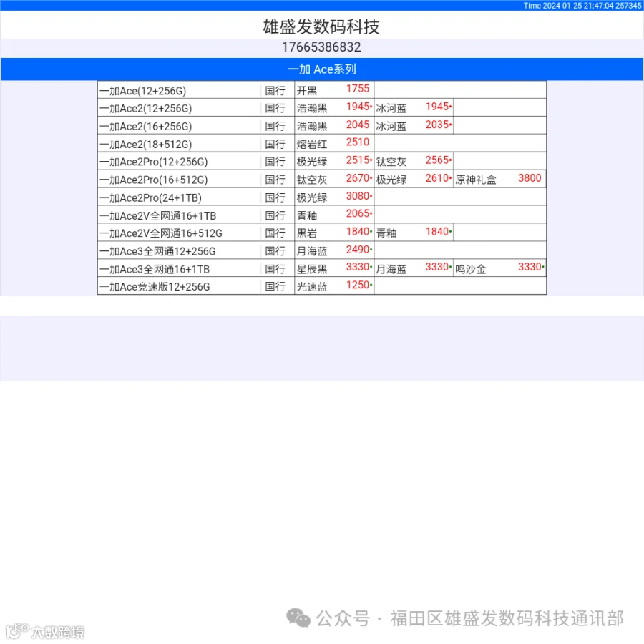Click price 2490
Image resolution: width=644 pixels, height=644 pixels.
(358, 250)
